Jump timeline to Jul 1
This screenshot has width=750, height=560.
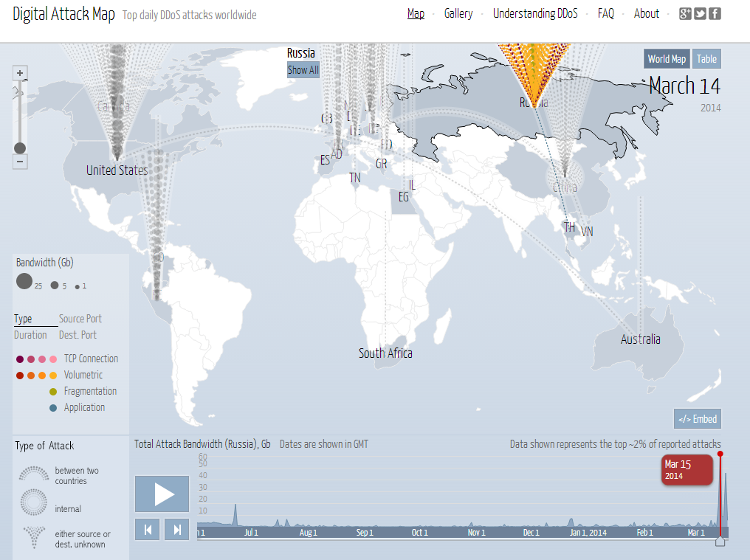251,532
